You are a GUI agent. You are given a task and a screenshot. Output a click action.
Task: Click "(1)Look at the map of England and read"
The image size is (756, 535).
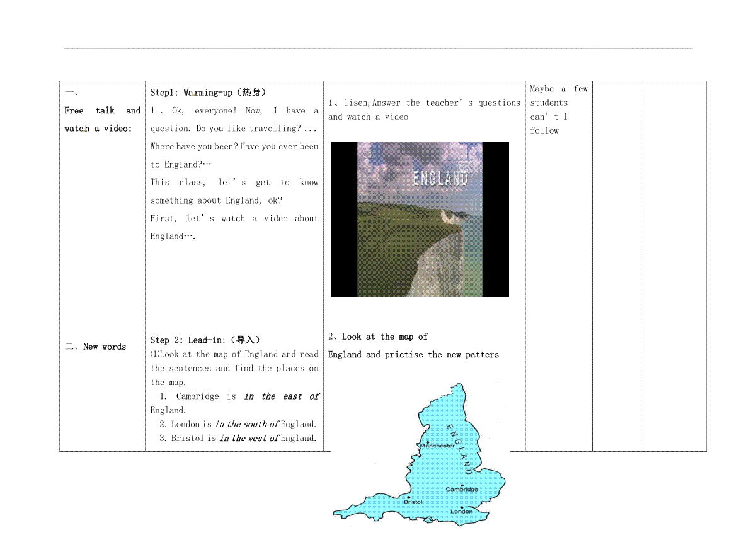(234, 355)
